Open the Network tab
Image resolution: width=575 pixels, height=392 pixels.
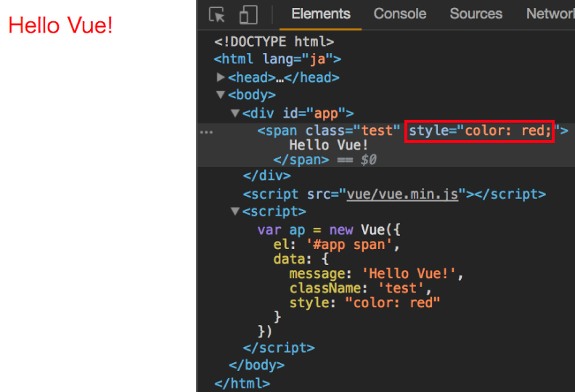[x=550, y=14]
